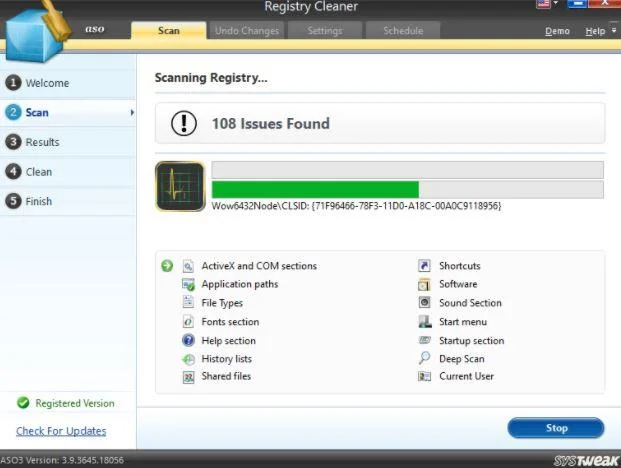
Task: Click the Help section question mark icon
Action: click(x=188, y=340)
